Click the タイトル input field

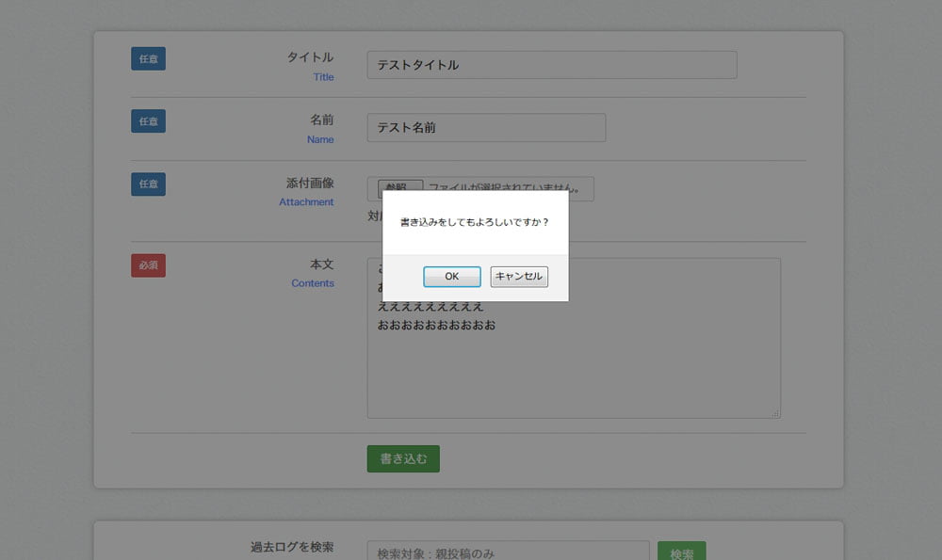pos(551,65)
